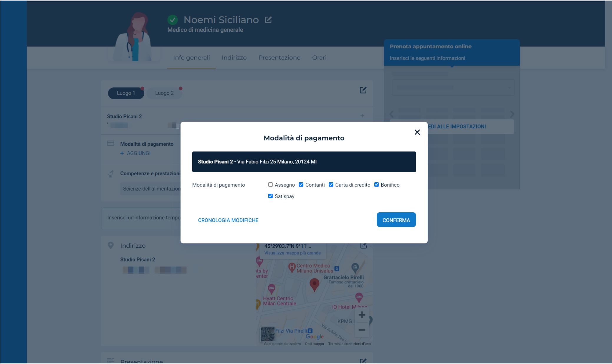Toggle the Satispay checkbox
Screen dimensions: 612x364
(x=270, y=196)
